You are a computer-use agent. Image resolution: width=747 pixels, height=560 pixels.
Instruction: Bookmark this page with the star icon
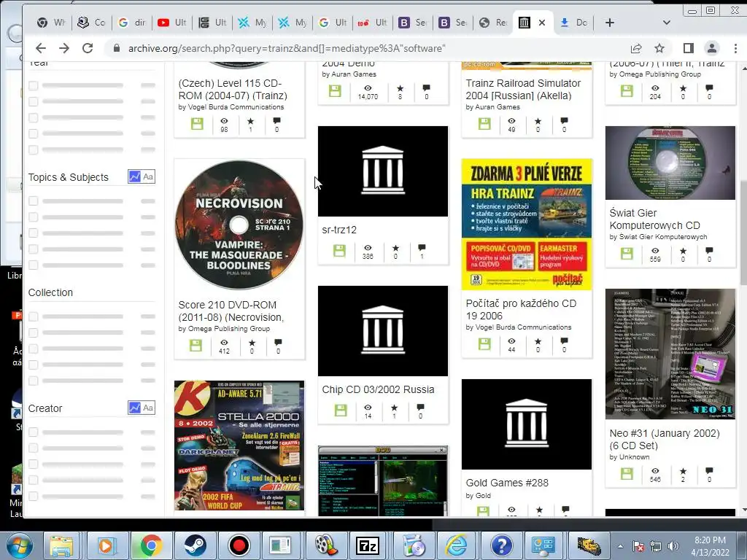[659, 48]
